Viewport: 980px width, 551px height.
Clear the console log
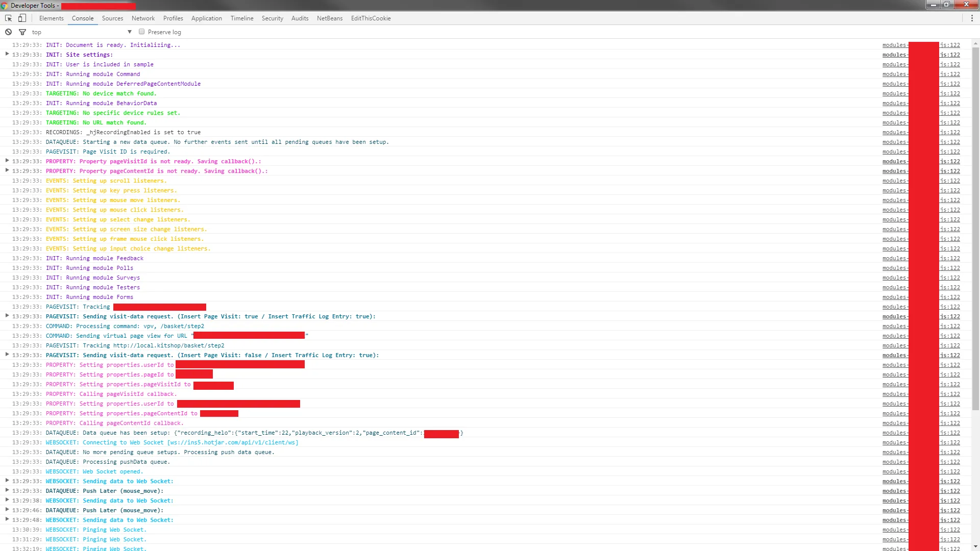pyautogui.click(x=8, y=32)
